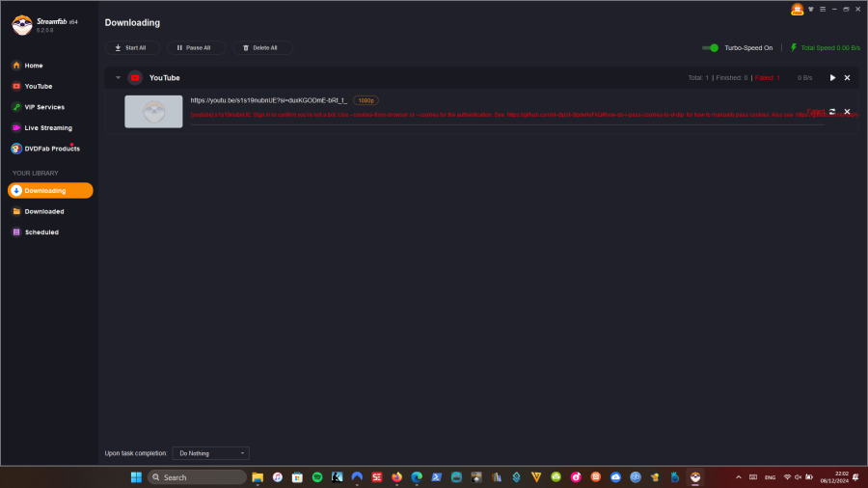Go to the Downloaded library
Screen dimensions: 868x488
click(x=44, y=211)
